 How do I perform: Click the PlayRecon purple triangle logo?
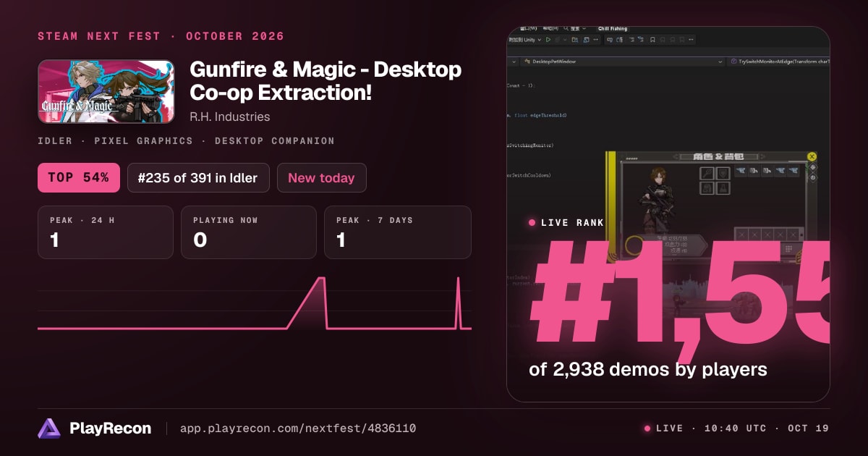coord(50,428)
